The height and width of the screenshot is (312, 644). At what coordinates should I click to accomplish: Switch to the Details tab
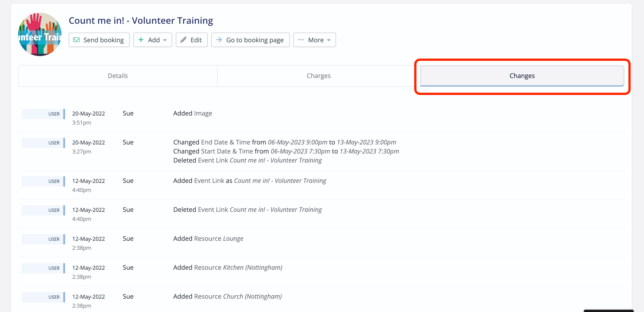118,76
